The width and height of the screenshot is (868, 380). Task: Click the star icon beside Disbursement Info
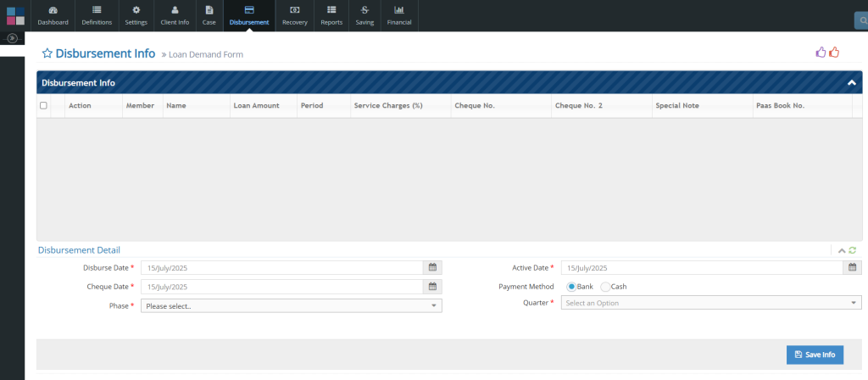pos(47,53)
